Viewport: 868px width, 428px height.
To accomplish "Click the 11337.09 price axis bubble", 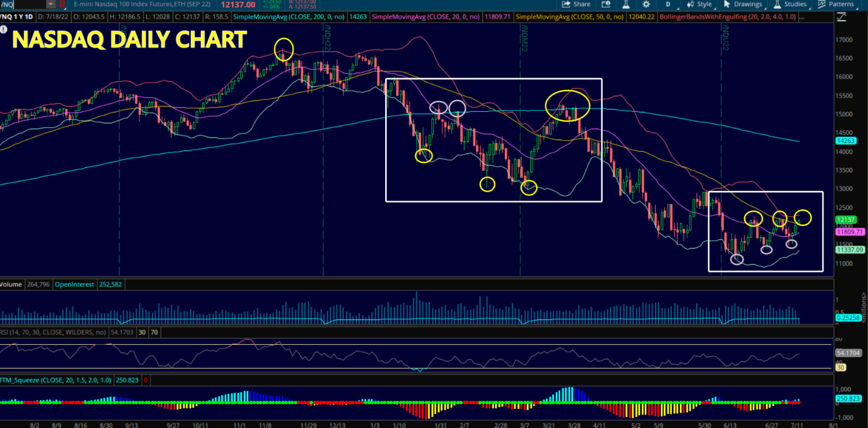I will (850, 250).
